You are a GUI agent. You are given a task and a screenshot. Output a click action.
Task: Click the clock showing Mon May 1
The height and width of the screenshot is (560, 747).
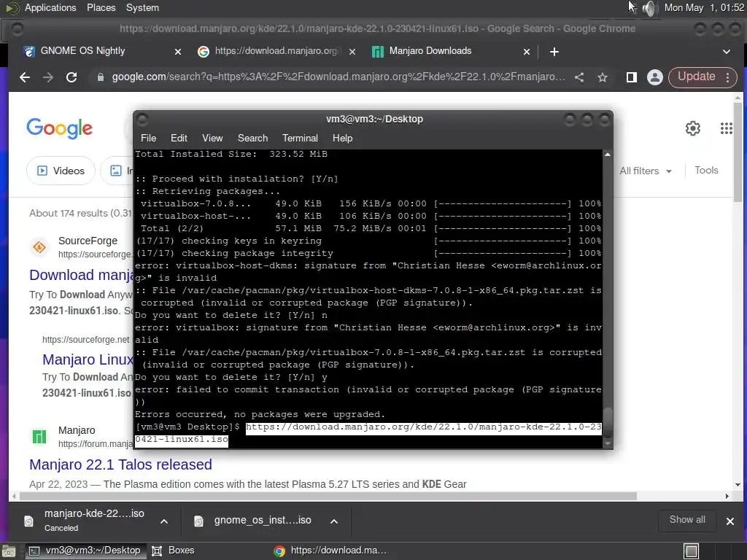tap(704, 7)
